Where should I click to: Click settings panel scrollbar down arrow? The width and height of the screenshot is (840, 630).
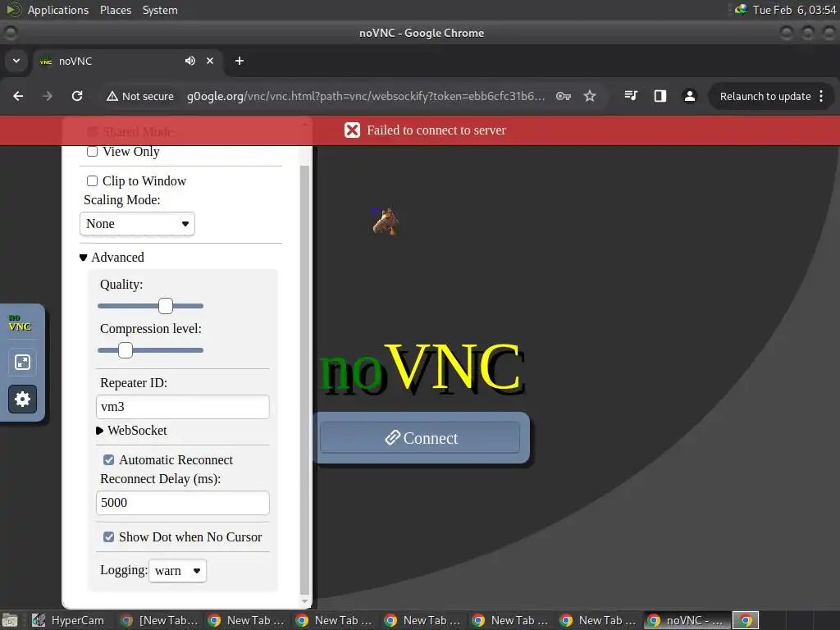[x=305, y=601]
